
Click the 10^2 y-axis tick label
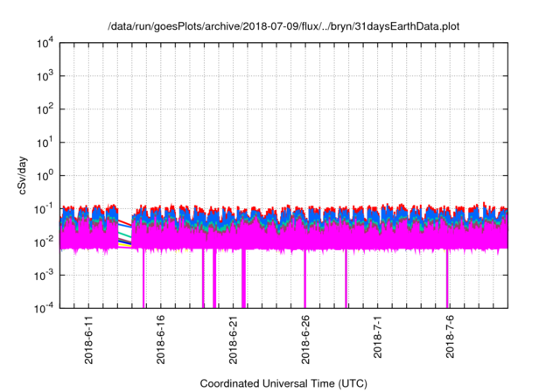44,109
